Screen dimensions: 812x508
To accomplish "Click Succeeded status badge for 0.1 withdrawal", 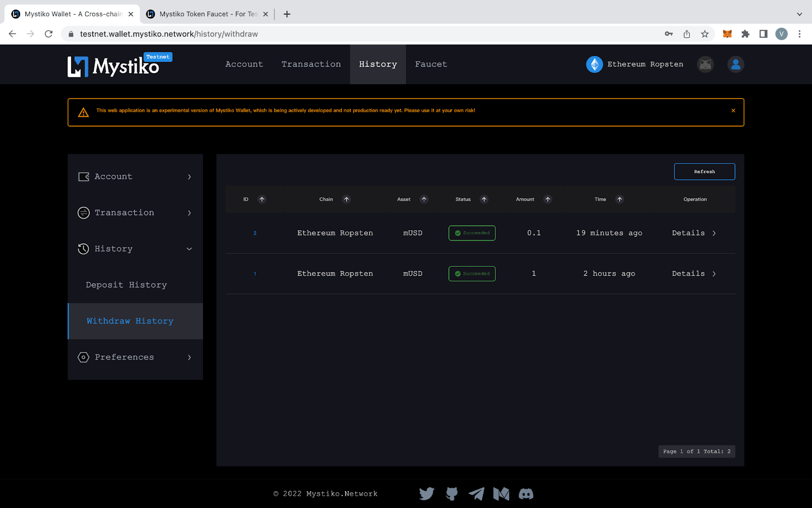I will coord(472,233).
